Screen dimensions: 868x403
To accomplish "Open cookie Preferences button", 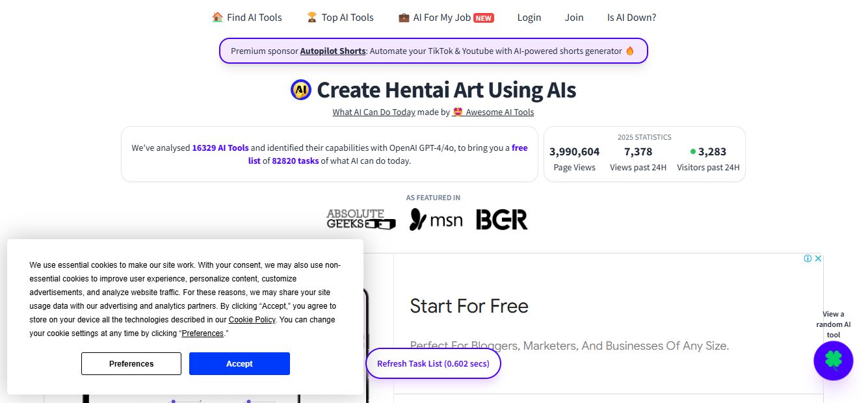I will tap(131, 364).
